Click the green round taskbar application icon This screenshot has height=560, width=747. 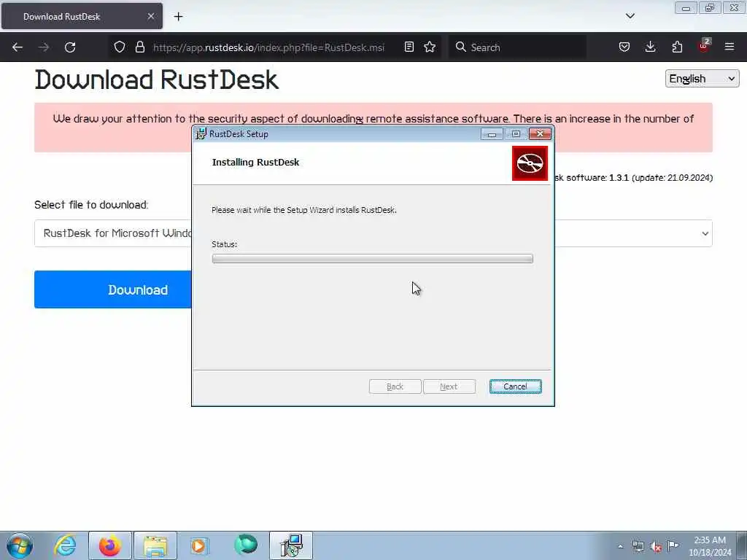click(246, 545)
